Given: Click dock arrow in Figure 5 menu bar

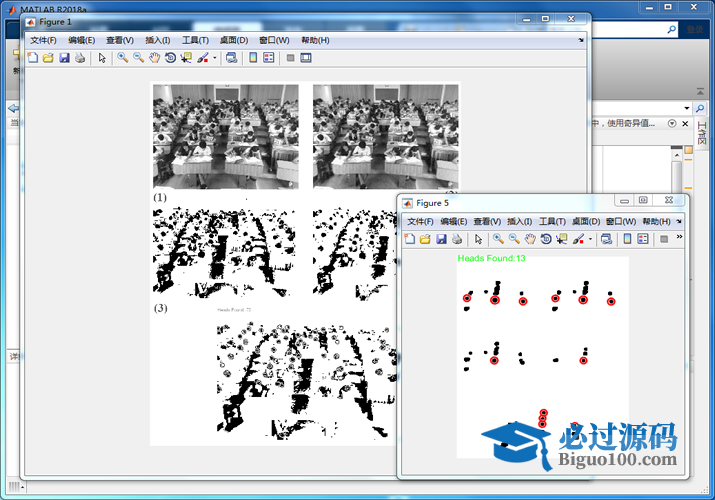Looking at the screenshot, I should coord(679,221).
